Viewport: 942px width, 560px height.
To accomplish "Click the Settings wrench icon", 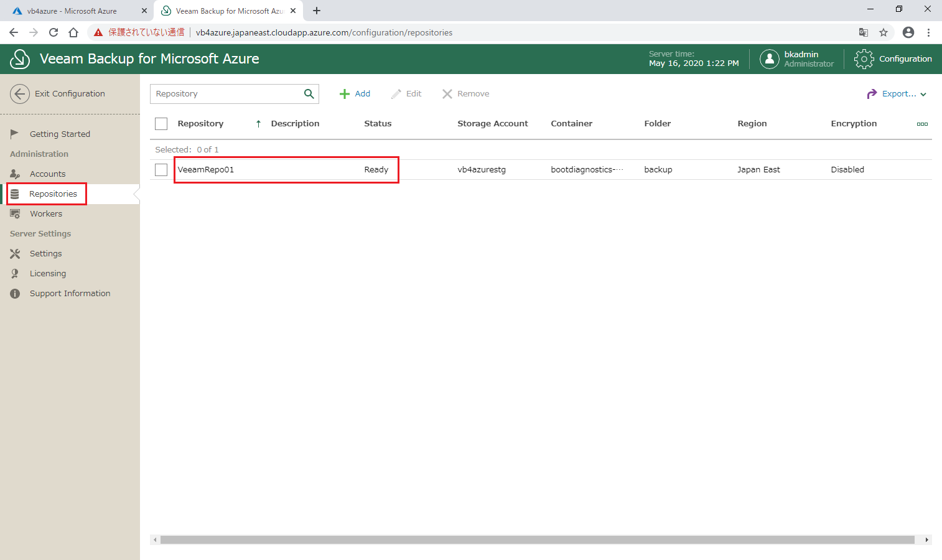I will click(x=15, y=254).
